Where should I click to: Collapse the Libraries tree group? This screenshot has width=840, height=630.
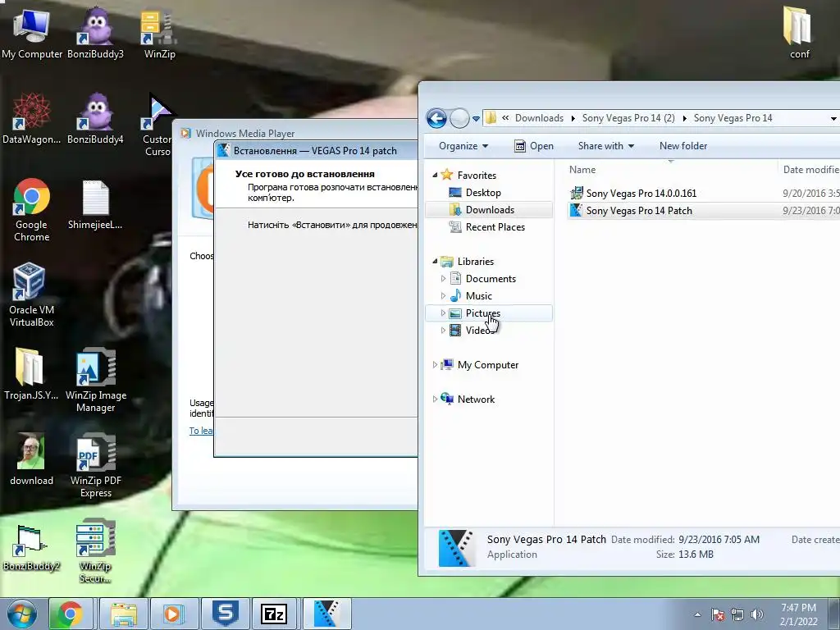tap(435, 262)
